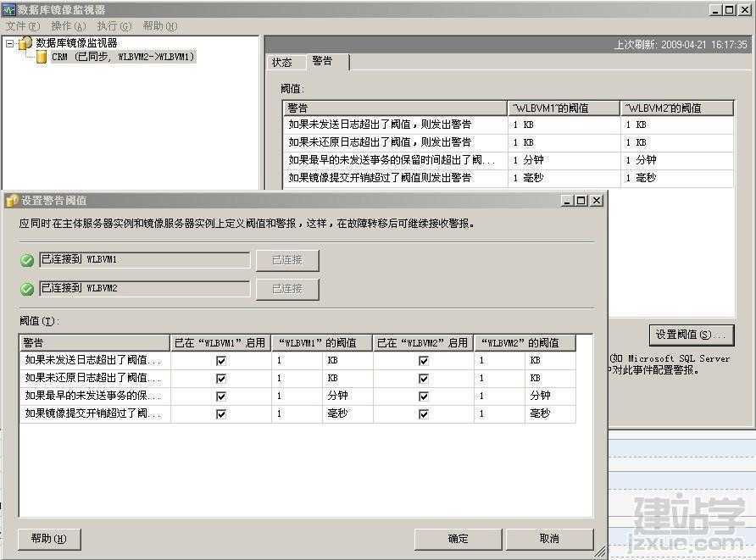Screen dimensions: 756x560
Task: Toggle WLBVM2 checkbox for 如果镜像提交开销 row
Action: [423, 414]
